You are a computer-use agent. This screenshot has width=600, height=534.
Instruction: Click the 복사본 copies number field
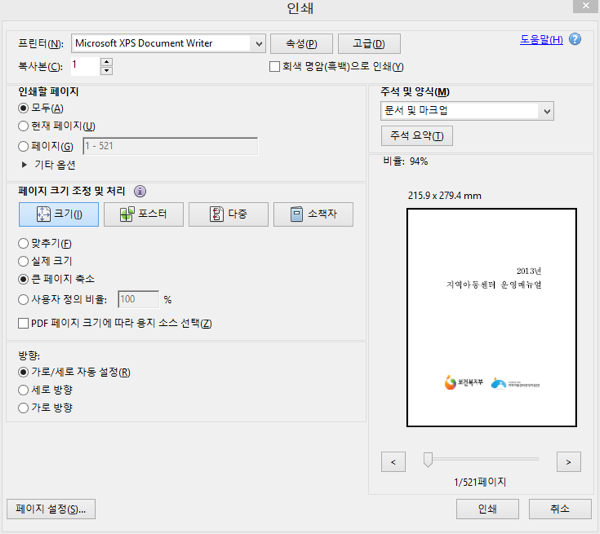click(x=85, y=66)
